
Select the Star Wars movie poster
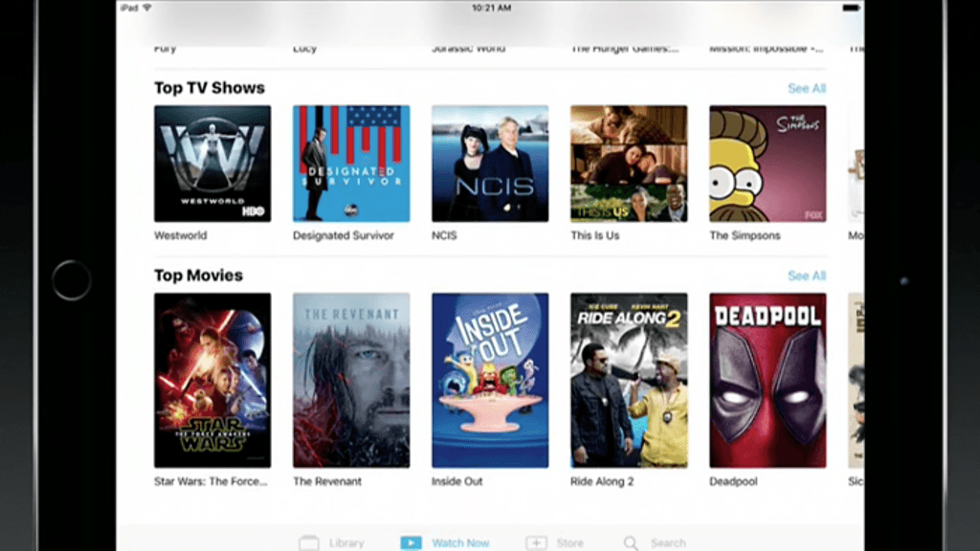pyautogui.click(x=212, y=380)
